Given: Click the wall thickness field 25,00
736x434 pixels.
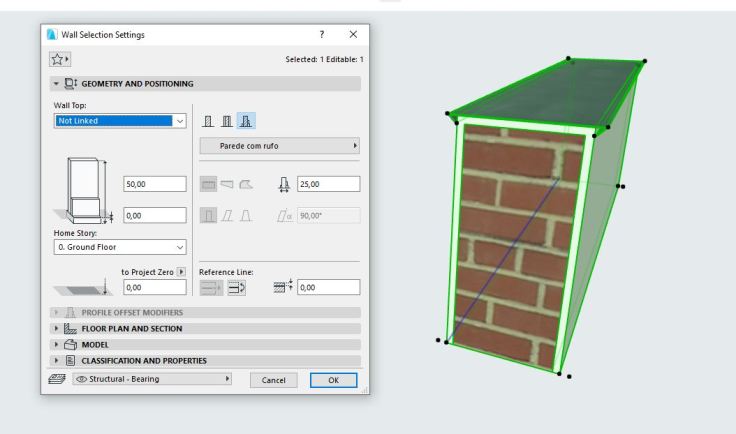Looking at the screenshot, I should point(329,184).
